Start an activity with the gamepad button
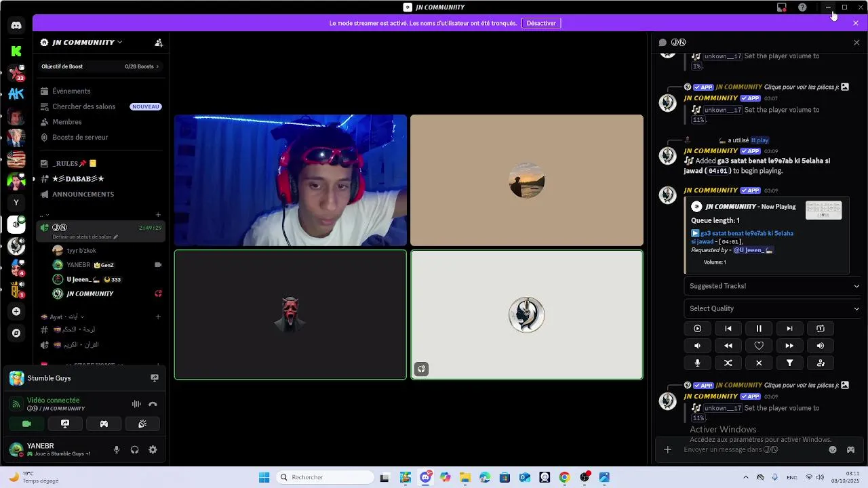The image size is (868, 488). pyautogui.click(x=104, y=424)
